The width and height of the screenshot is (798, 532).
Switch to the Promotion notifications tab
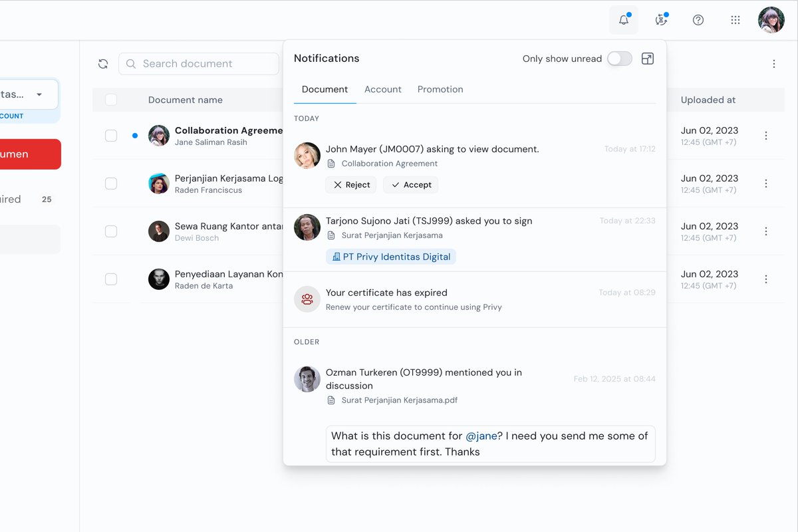click(440, 89)
